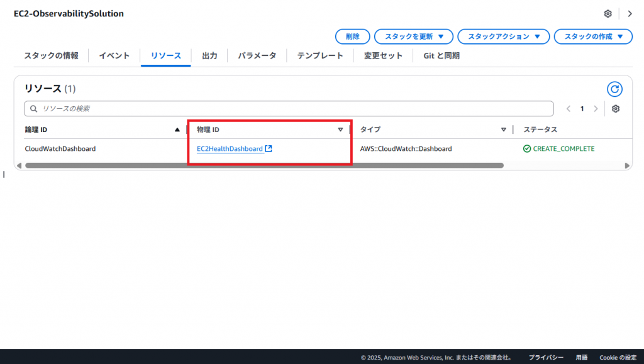
Task: Click the 削除 button
Action: (353, 36)
